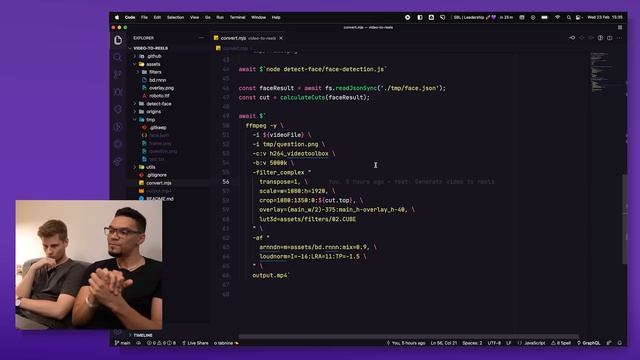
Task: Click the battery icon in the menu bar
Action: (x=544, y=18)
